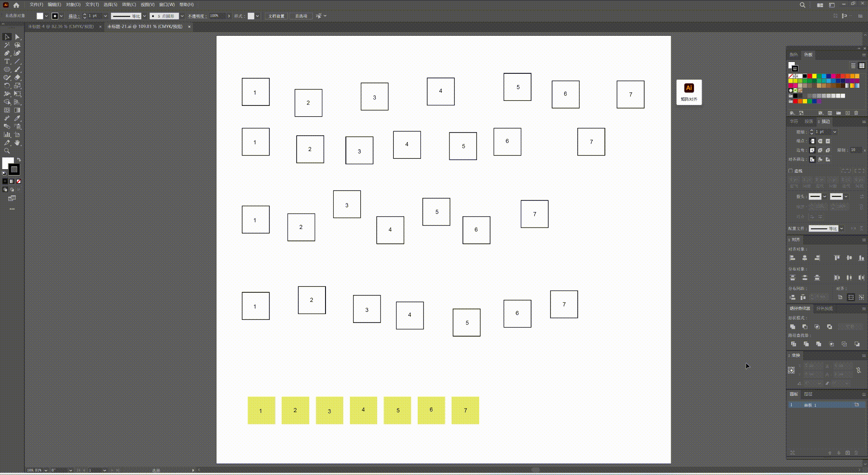Screen dimensions: 868x475
Task: Align objects vertical center
Action: (849, 258)
